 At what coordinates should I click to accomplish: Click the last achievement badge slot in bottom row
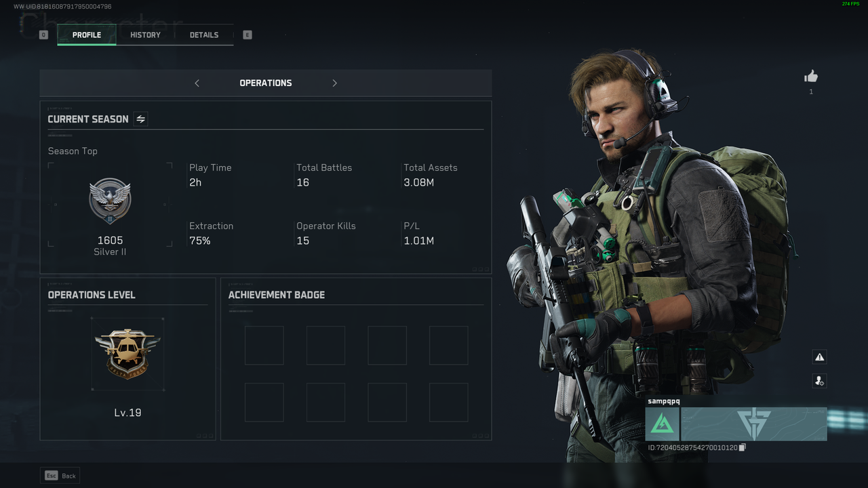(449, 403)
